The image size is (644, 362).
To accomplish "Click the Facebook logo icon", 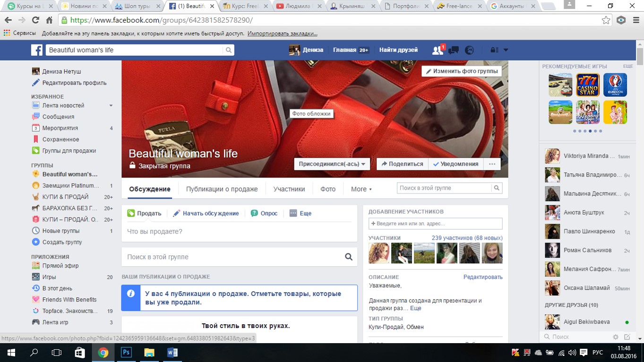I will pos(37,50).
